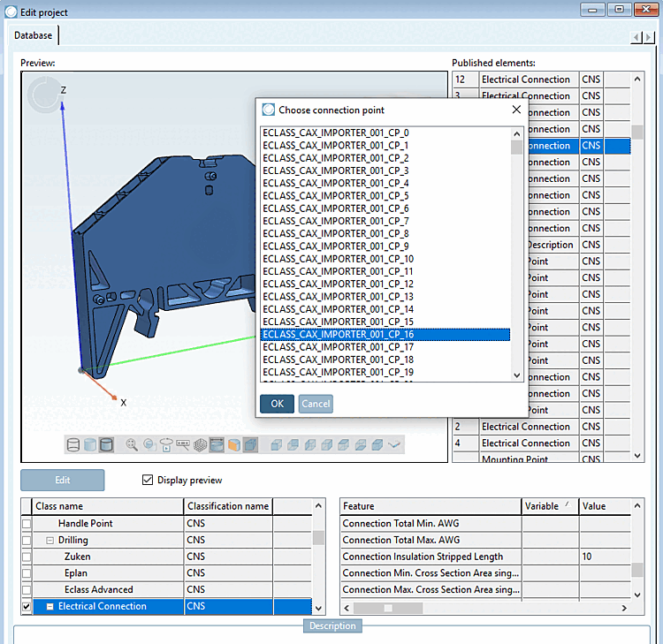
Task: Click the first isometric view cube icon
Action: [276, 444]
